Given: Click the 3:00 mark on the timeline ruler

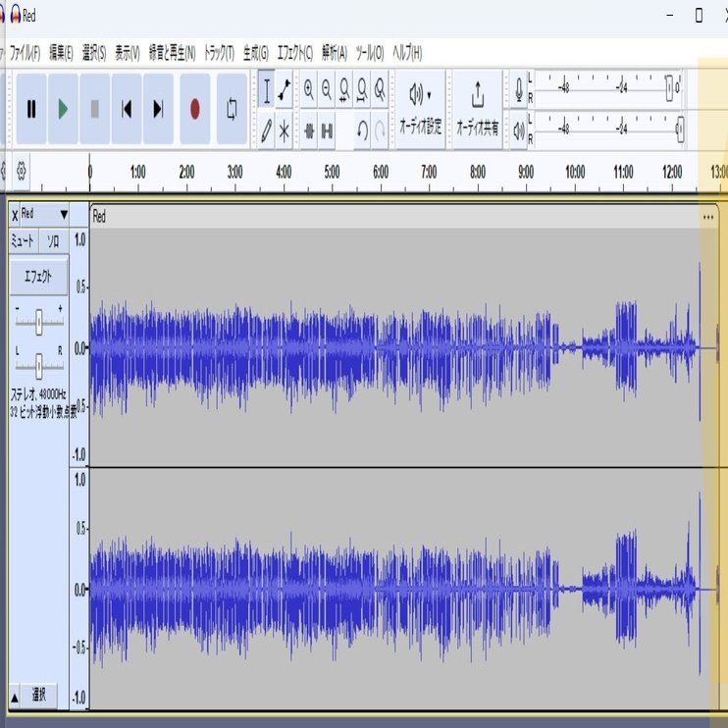Looking at the screenshot, I should [x=234, y=173].
